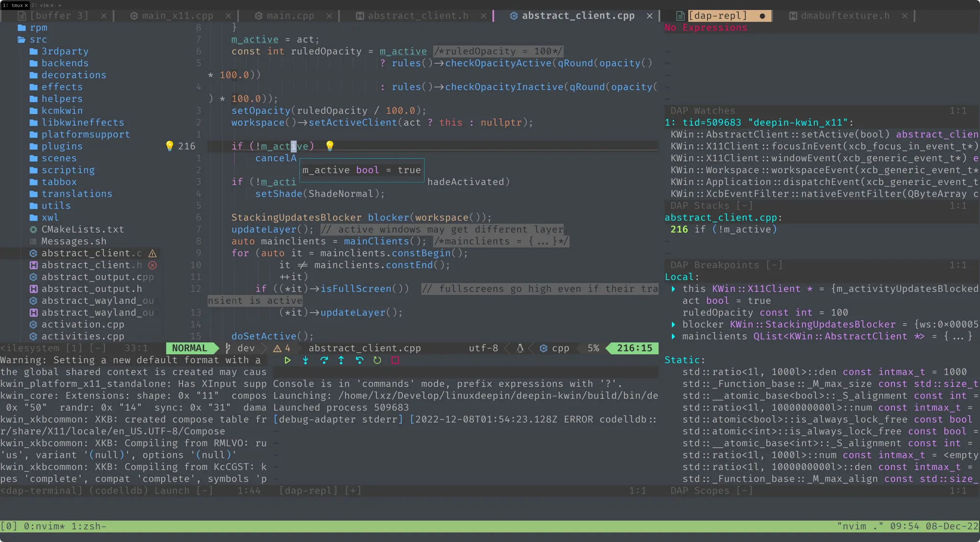Click the tmux tab in terminal title bar
980x542 pixels.
[x=15, y=5]
